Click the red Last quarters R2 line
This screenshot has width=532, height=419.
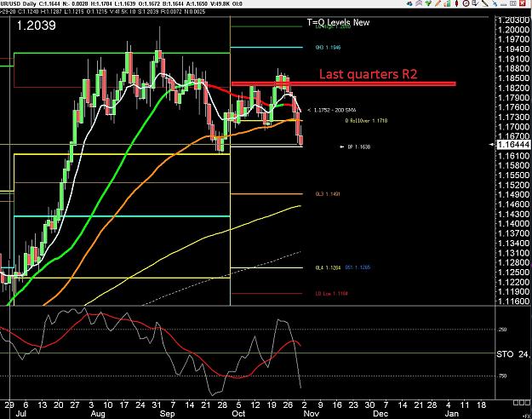(x=343, y=83)
